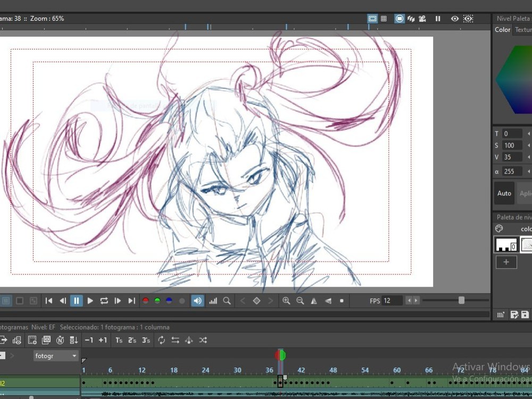
Task: Toggle green channel display
Action: (x=157, y=301)
